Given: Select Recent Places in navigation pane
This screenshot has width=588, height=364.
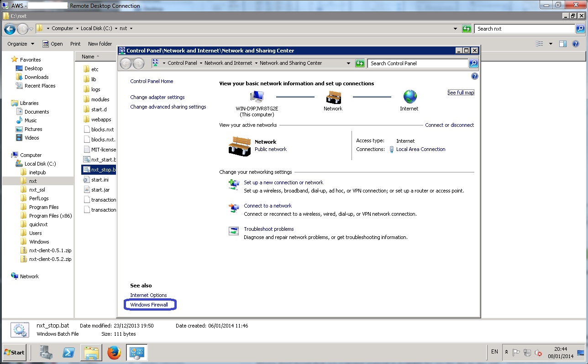Looking at the screenshot, I should [x=40, y=86].
